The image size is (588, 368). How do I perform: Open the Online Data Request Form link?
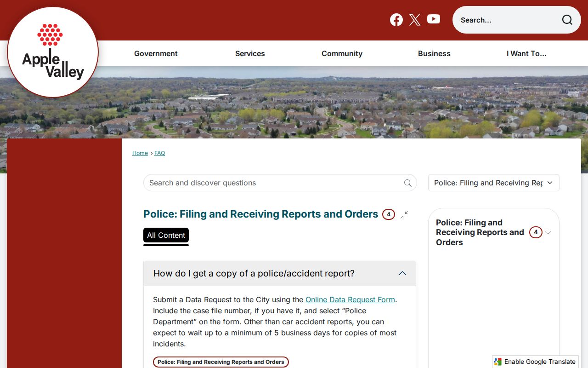pyautogui.click(x=350, y=299)
